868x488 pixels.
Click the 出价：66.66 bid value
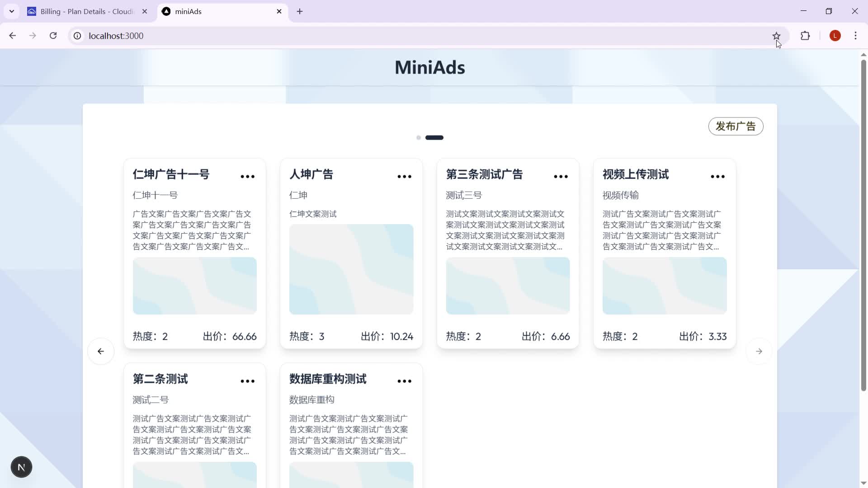click(x=230, y=337)
